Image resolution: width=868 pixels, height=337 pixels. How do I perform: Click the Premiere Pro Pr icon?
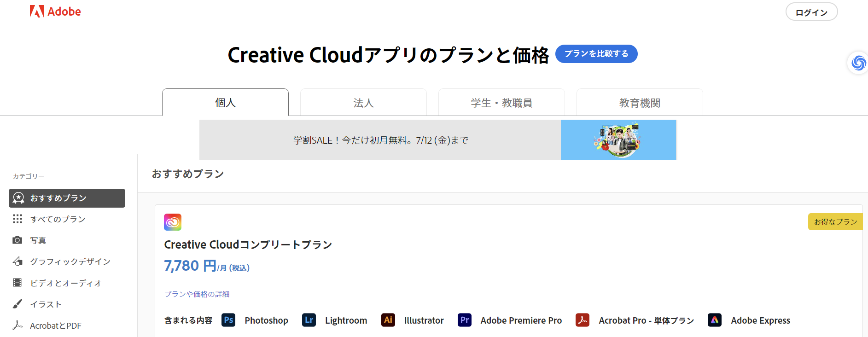tap(465, 320)
